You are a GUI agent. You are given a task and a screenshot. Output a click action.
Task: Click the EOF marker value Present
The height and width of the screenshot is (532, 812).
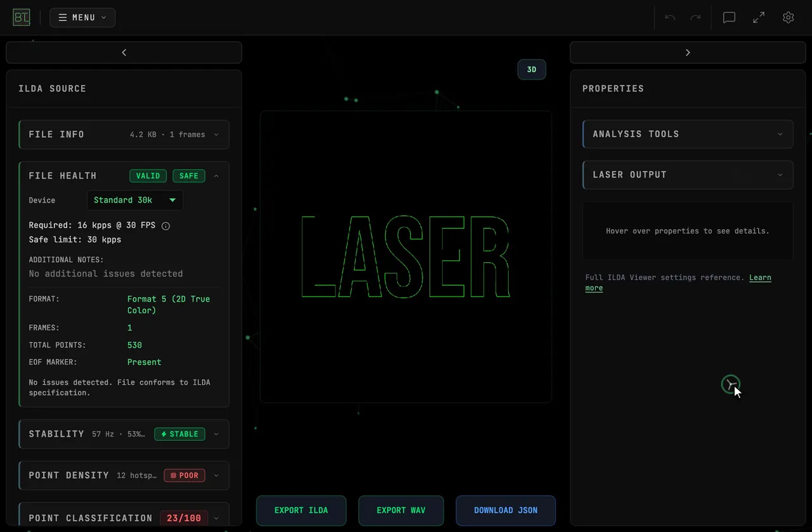coord(144,362)
